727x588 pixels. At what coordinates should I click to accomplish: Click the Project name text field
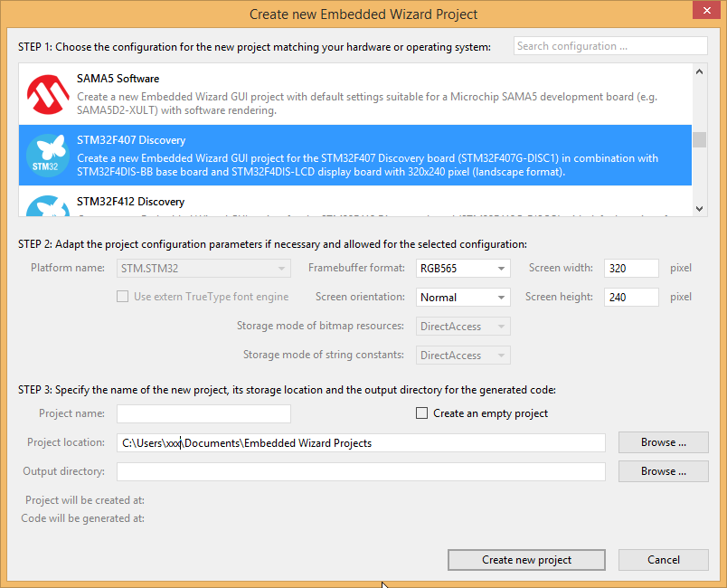203,413
